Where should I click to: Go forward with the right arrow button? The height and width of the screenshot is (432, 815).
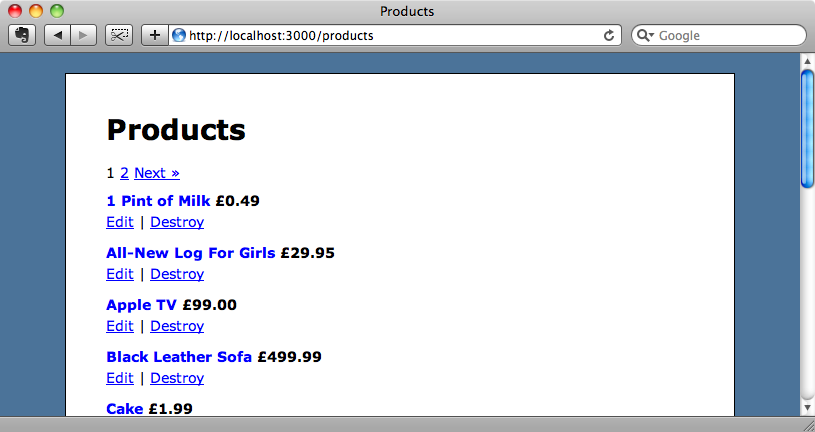click(83, 35)
